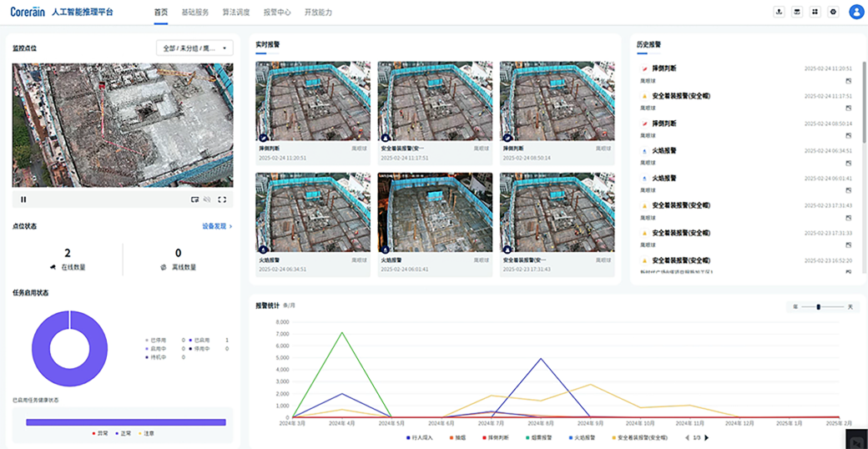Go to previous legend page arrow
The width and height of the screenshot is (868, 449).
click(x=687, y=437)
